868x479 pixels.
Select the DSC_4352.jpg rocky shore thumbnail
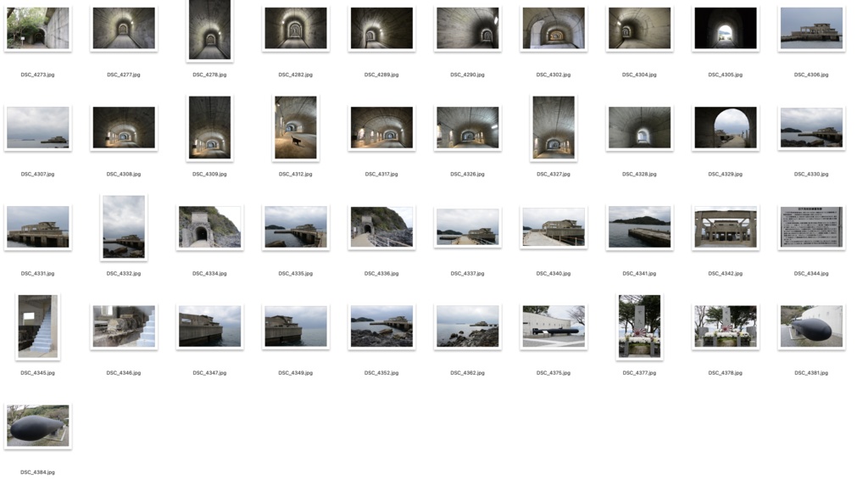pos(381,326)
